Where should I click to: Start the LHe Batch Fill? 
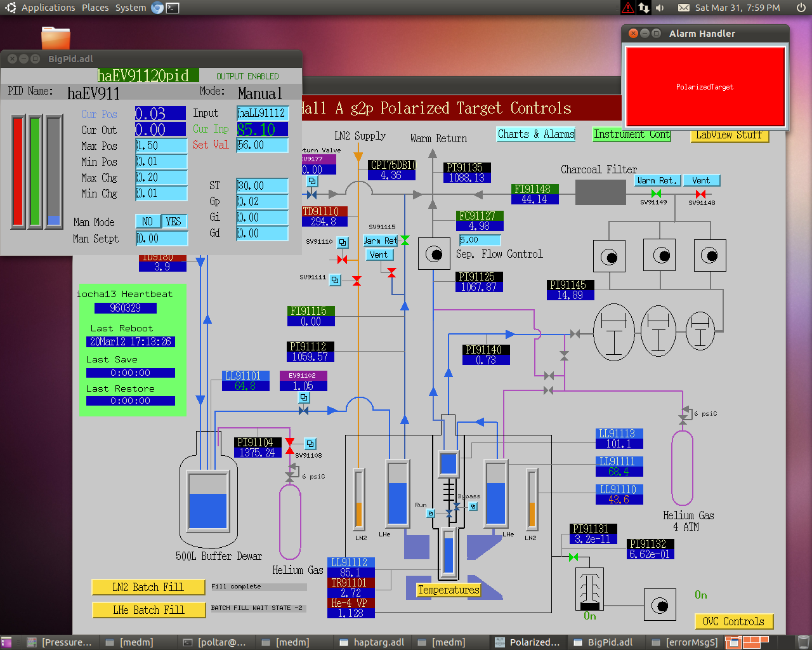148,610
